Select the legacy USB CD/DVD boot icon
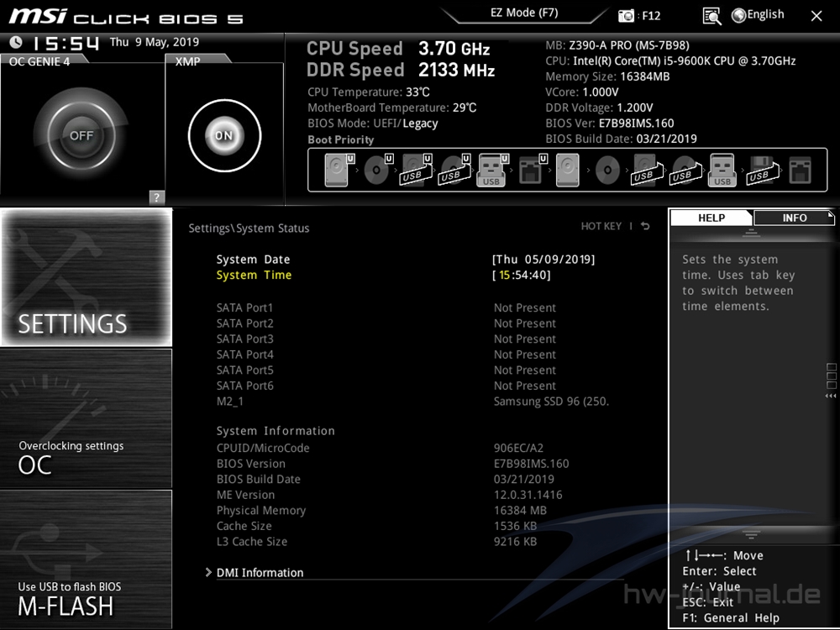The width and height of the screenshot is (840, 630). tap(685, 170)
